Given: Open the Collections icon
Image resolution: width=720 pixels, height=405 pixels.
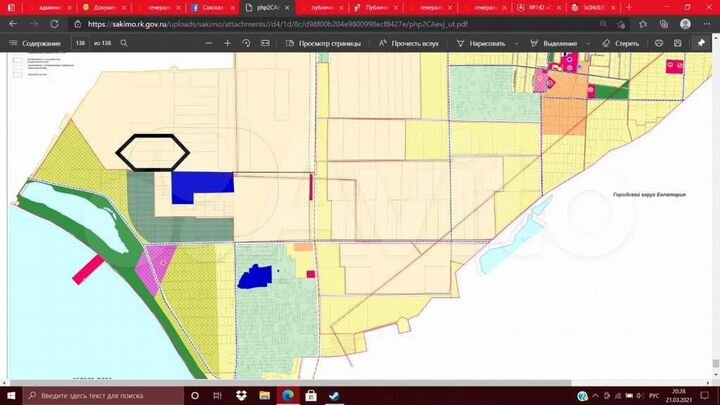Looking at the screenshot, I should 664,24.
